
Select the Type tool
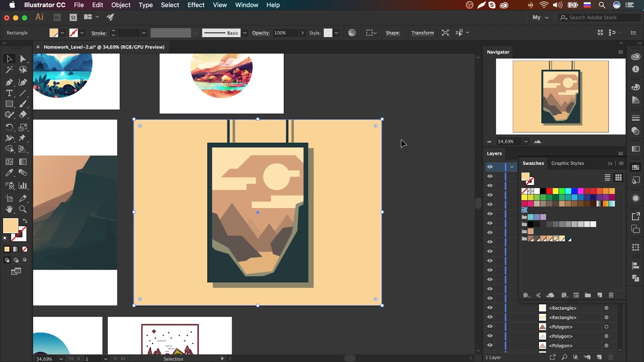point(9,93)
